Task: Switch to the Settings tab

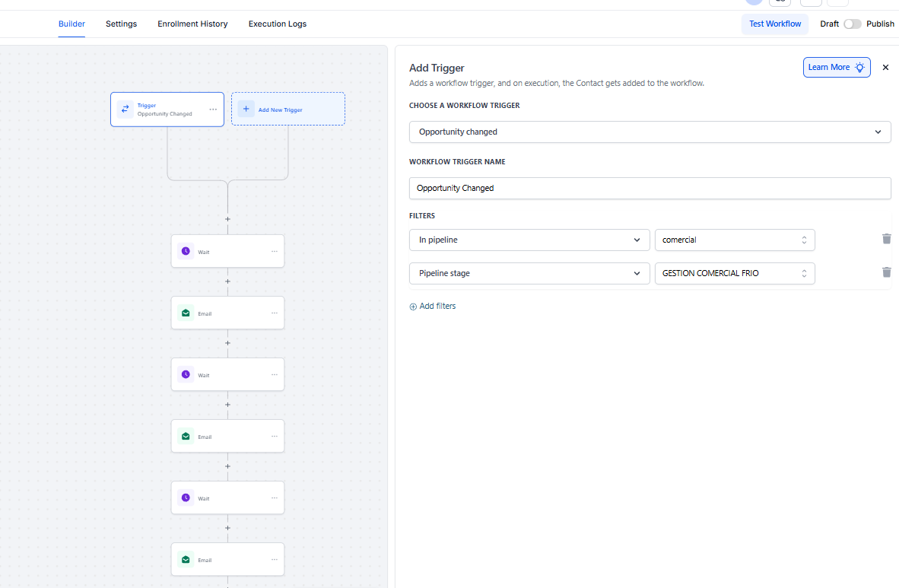Action: 121,24
